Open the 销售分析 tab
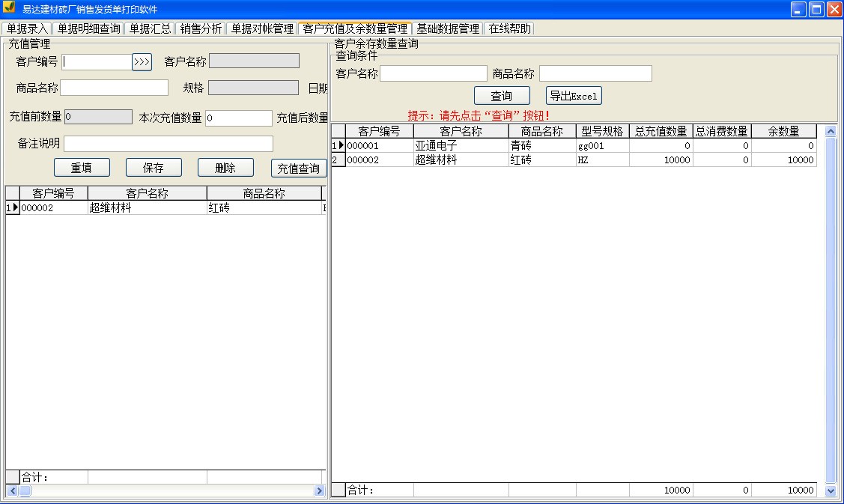This screenshot has height=504, width=844. click(201, 28)
